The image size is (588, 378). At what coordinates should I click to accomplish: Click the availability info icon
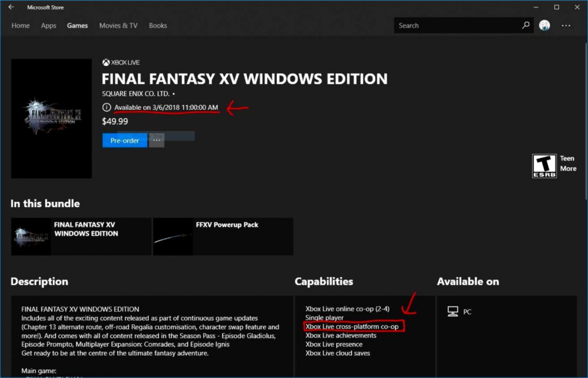tap(106, 107)
